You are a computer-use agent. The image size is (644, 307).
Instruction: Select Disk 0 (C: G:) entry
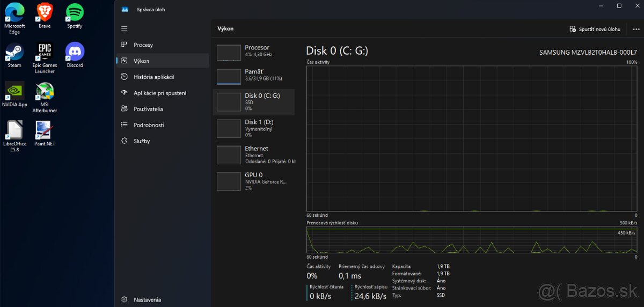(x=254, y=102)
